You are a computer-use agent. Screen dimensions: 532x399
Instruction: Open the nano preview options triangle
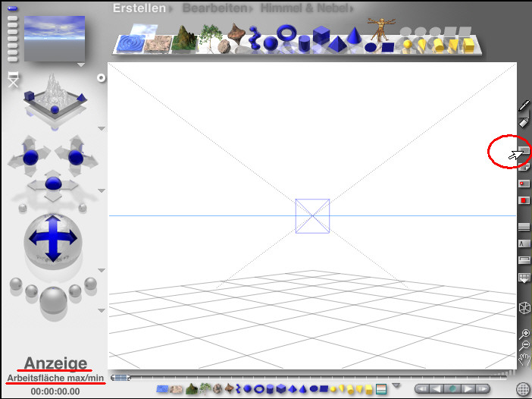point(81,65)
